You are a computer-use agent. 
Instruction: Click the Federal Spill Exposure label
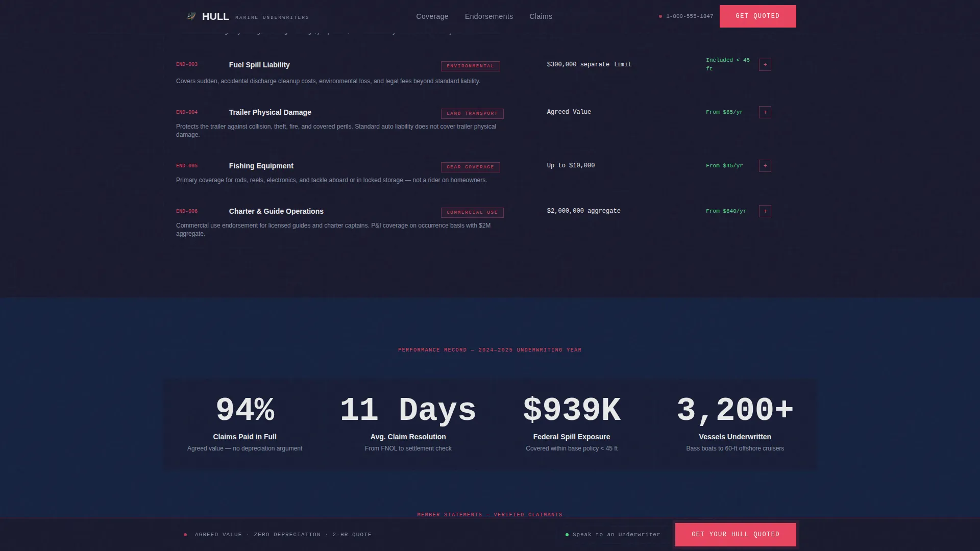pyautogui.click(x=572, y=437)
